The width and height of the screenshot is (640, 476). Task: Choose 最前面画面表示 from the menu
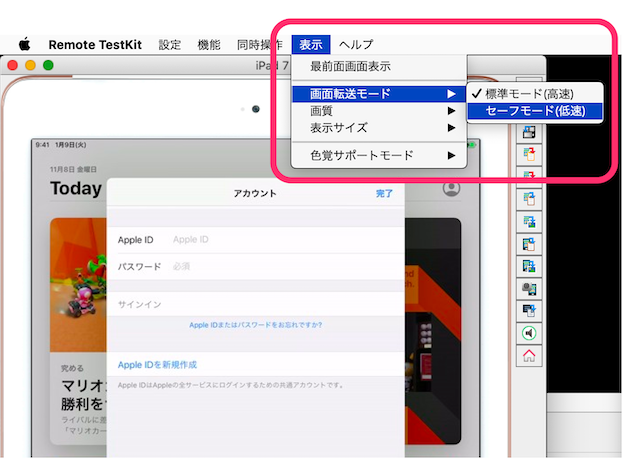(379, 66)
